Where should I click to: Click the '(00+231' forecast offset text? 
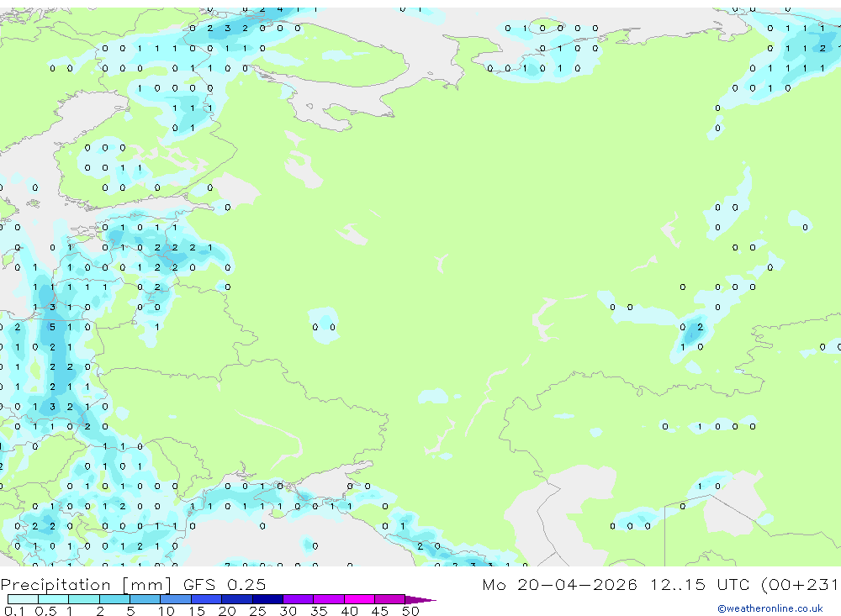coord(801,584)
